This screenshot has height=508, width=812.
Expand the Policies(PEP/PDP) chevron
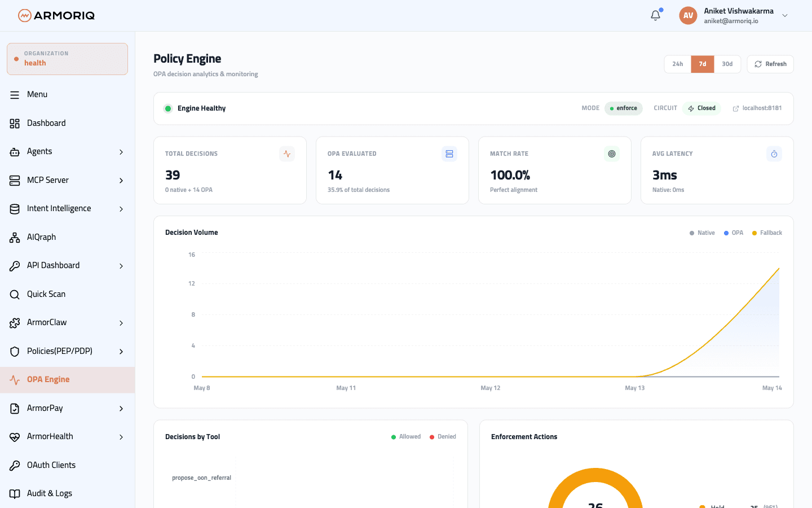coord(121,352)
